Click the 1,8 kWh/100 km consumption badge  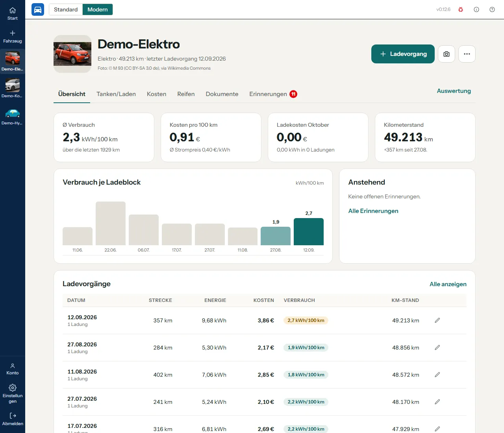point(306,375)
